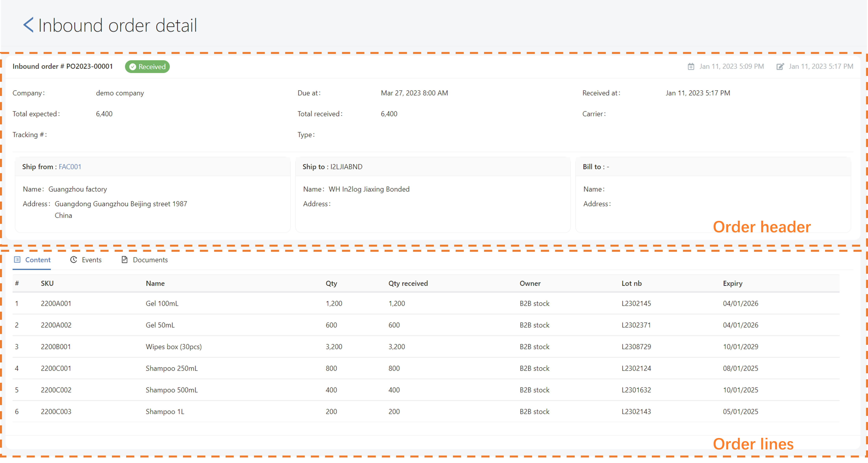Click the Lot nb column header
The width and height of the screenshot is (868, 463).
coord(631,283)
